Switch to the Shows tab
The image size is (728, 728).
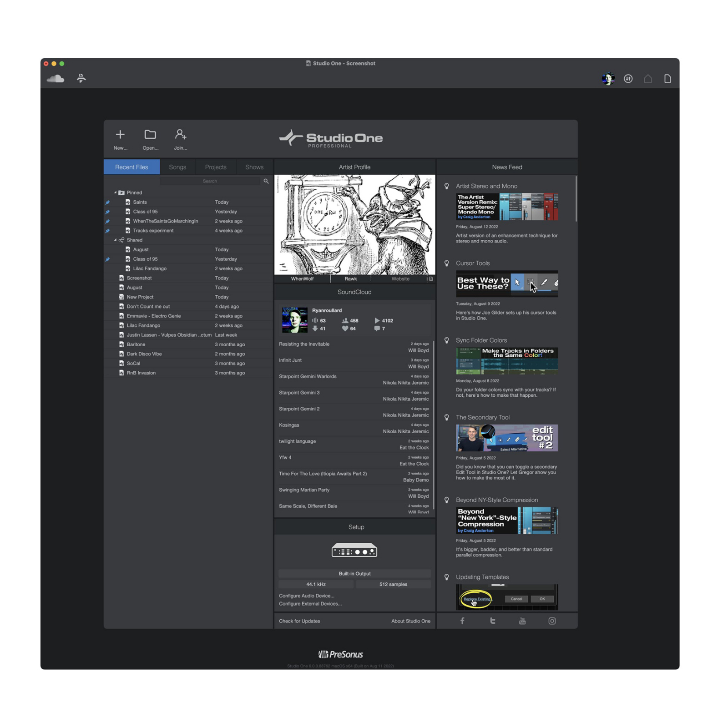[254, 167]
